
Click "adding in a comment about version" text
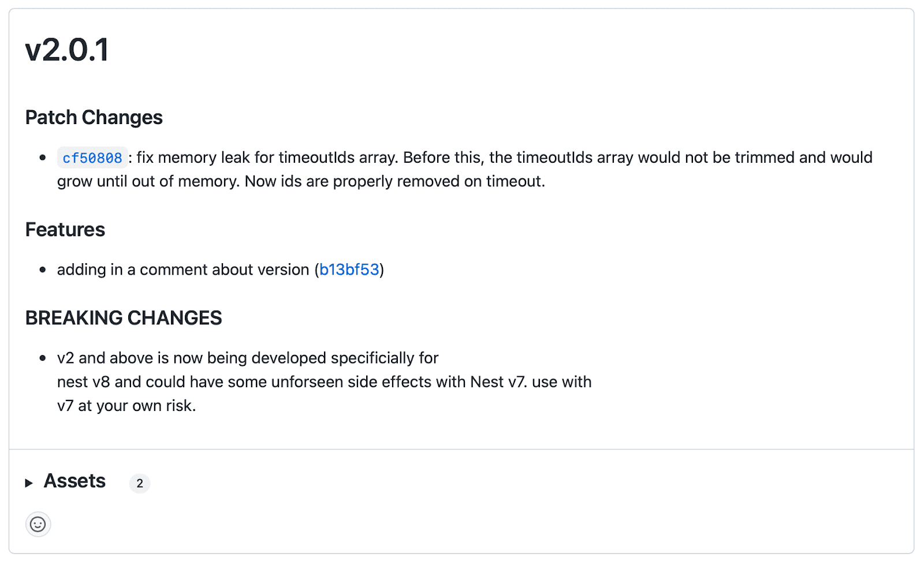point(183,270)
